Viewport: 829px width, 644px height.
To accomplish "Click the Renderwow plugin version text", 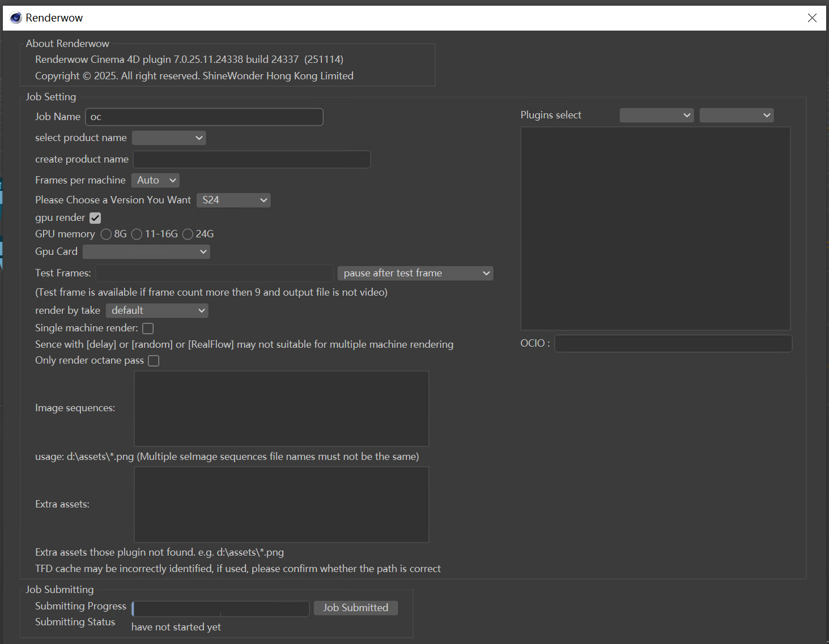I will click(189, 59).
